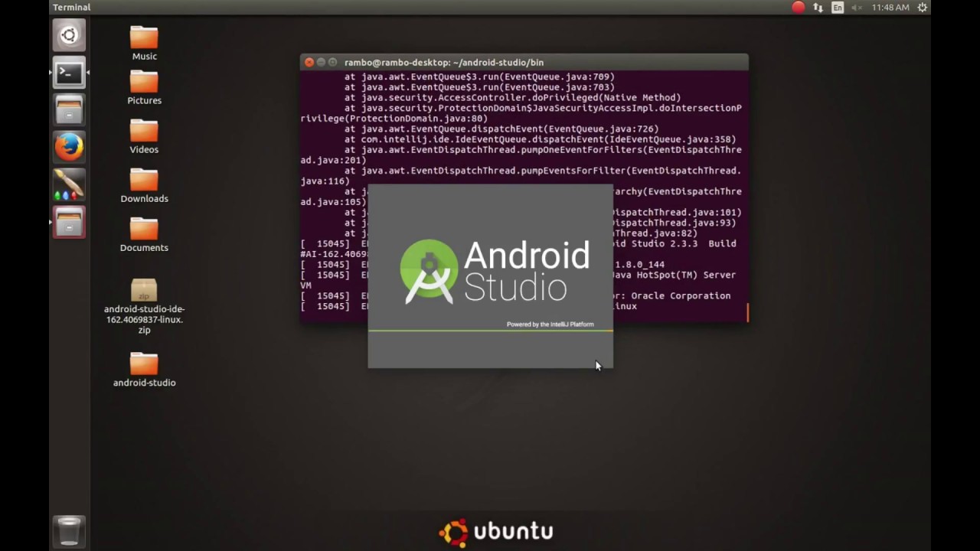Click the 'IdeEventQueue.java:358' line in terminal
This screenshot has height=551, width=980.
(540, 139)
